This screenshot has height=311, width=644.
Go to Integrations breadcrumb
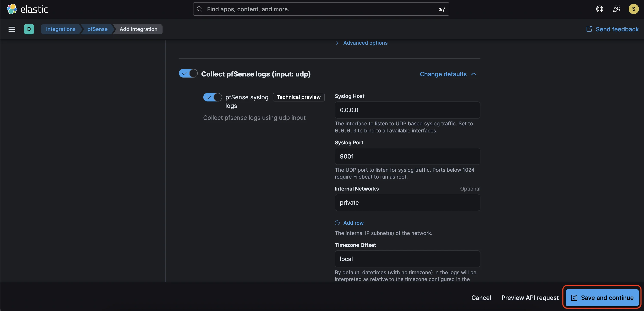(61, 29)
